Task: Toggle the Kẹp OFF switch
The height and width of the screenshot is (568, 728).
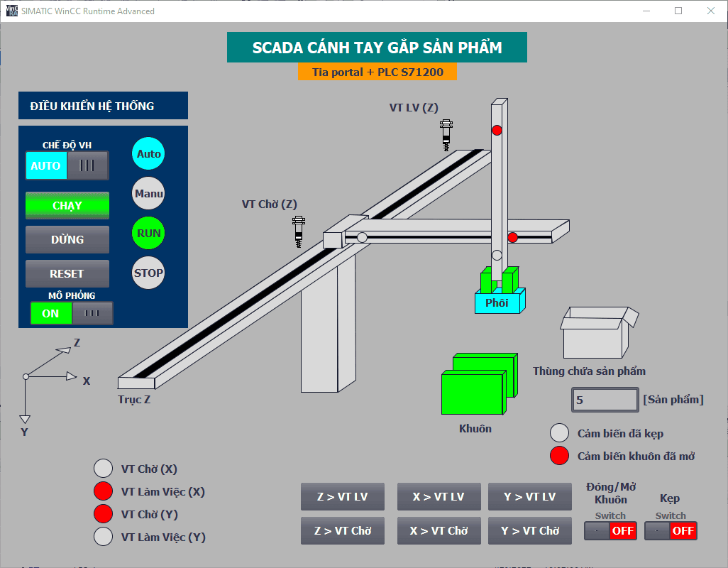Action: 671,530
